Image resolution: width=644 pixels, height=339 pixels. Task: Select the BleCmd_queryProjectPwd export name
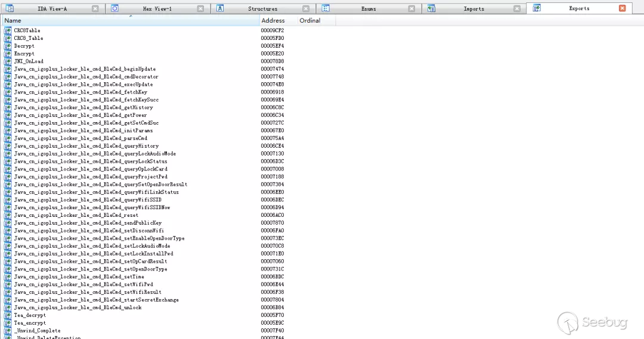click(91, 176)
